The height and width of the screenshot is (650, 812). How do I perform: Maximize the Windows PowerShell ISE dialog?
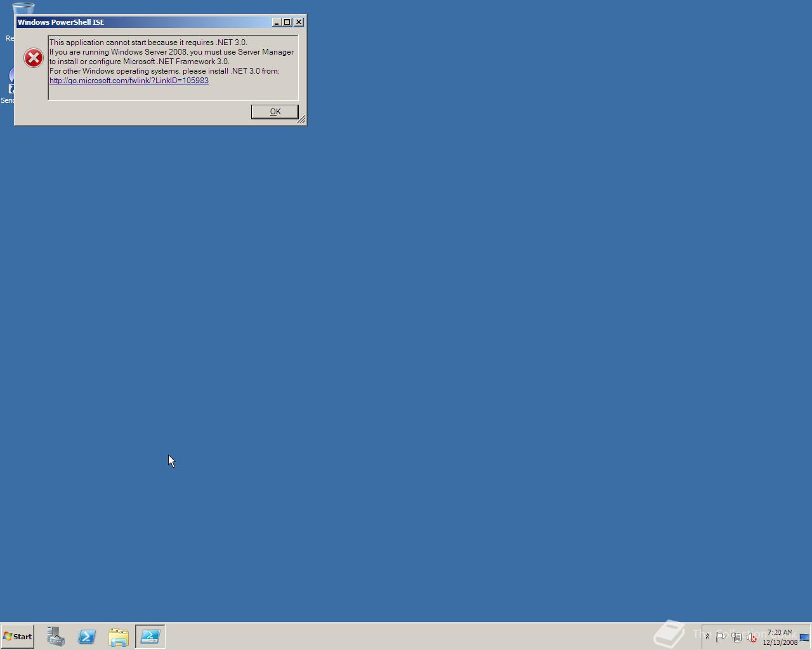287,22
